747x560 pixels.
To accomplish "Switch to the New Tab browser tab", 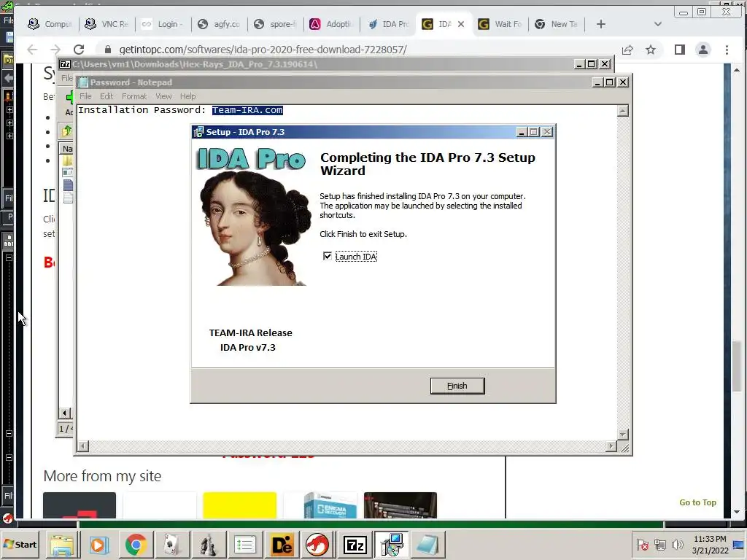I will click(x=556, y=24).
